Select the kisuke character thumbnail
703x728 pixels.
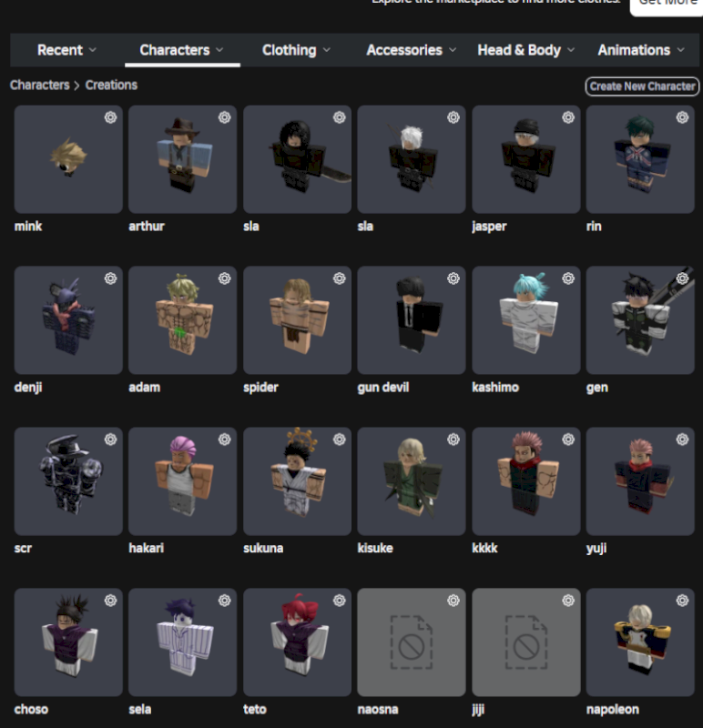tap(412, 481)
